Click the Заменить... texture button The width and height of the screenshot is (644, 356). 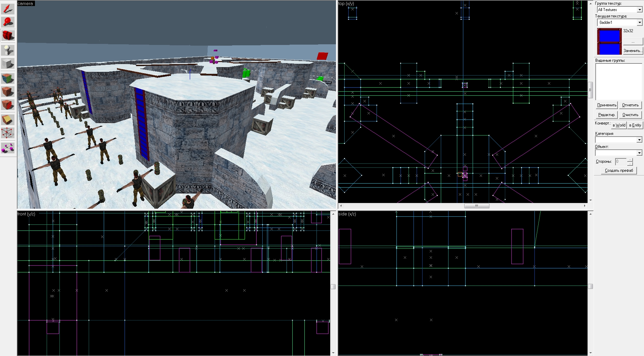click(633, 51)
